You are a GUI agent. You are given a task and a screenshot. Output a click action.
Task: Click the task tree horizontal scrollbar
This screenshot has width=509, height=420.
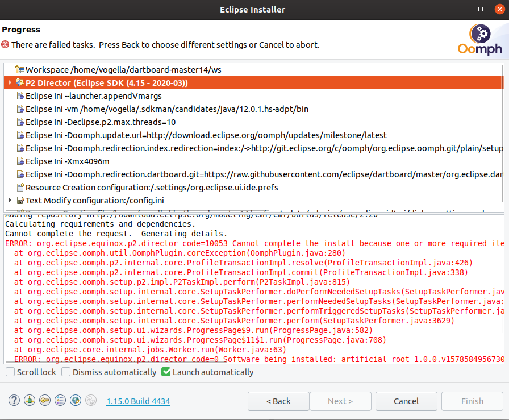point(137,211)
